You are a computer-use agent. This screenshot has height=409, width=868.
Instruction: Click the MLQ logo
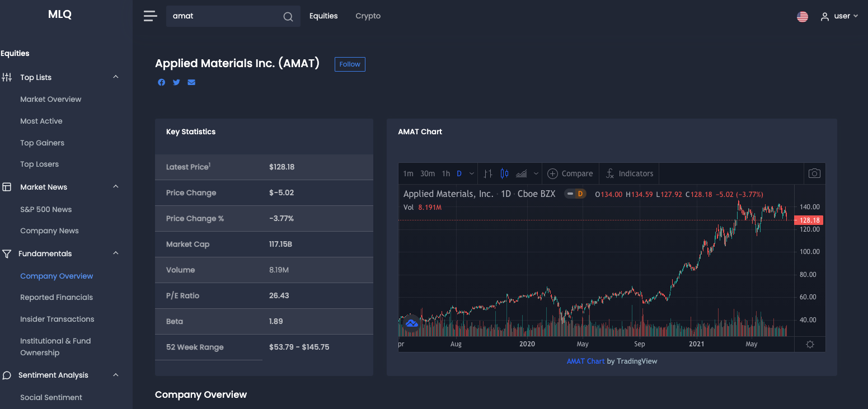[x=60, y=15]
